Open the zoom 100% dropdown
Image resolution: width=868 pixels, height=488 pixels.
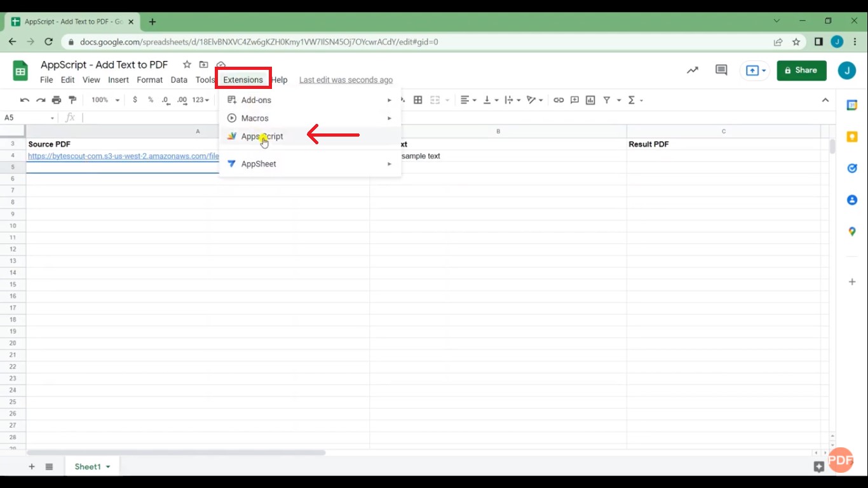[x=105, y=100]
